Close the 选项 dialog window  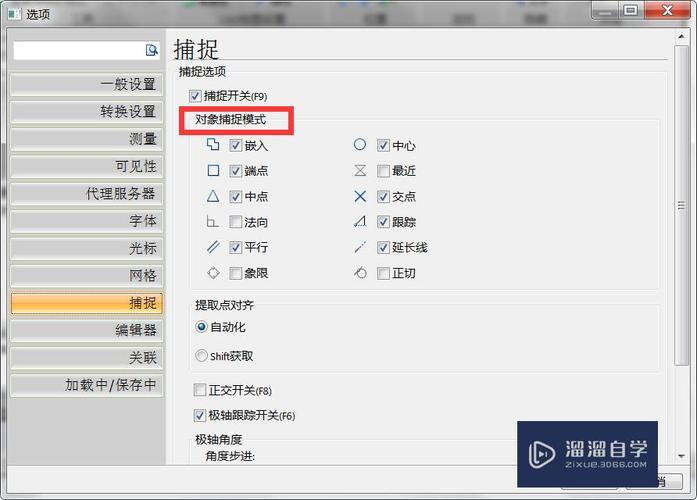pyautogui.click(x=667, y=10)
